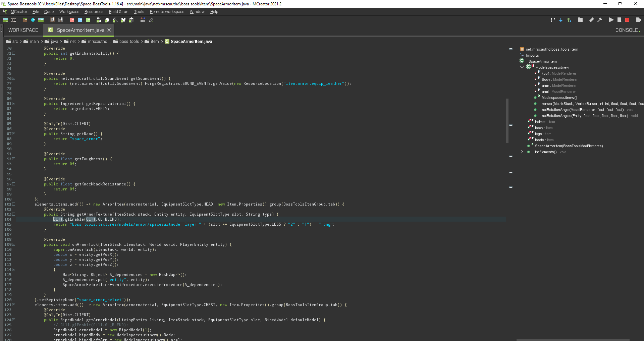Run the client using the green play icon

[x=611, y=20]
